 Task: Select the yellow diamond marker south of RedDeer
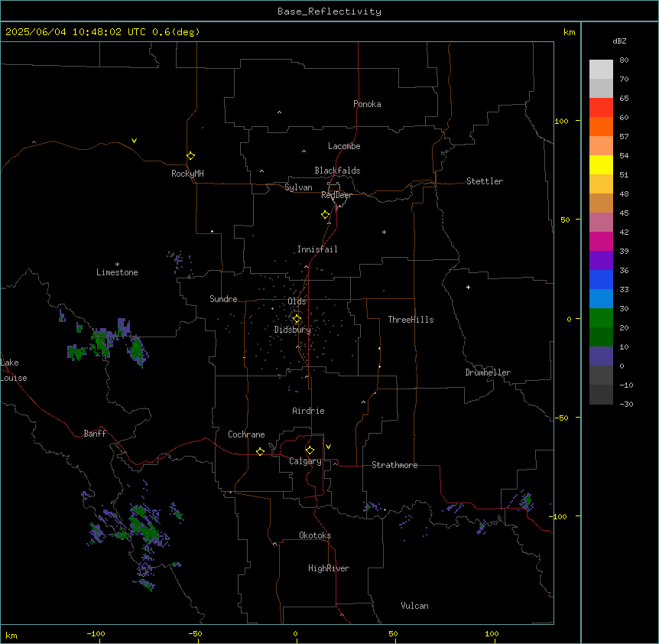[325, 215]
